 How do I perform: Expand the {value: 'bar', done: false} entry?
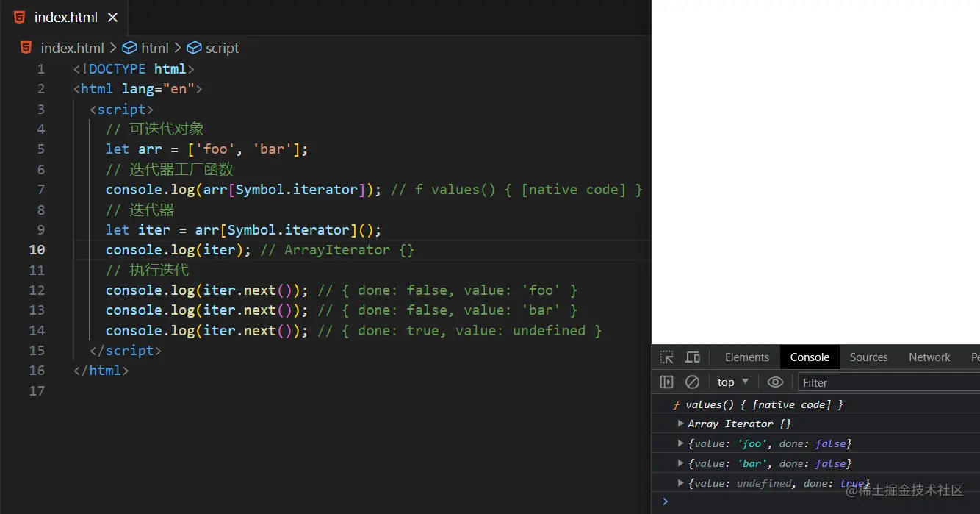tap(681, 463)
